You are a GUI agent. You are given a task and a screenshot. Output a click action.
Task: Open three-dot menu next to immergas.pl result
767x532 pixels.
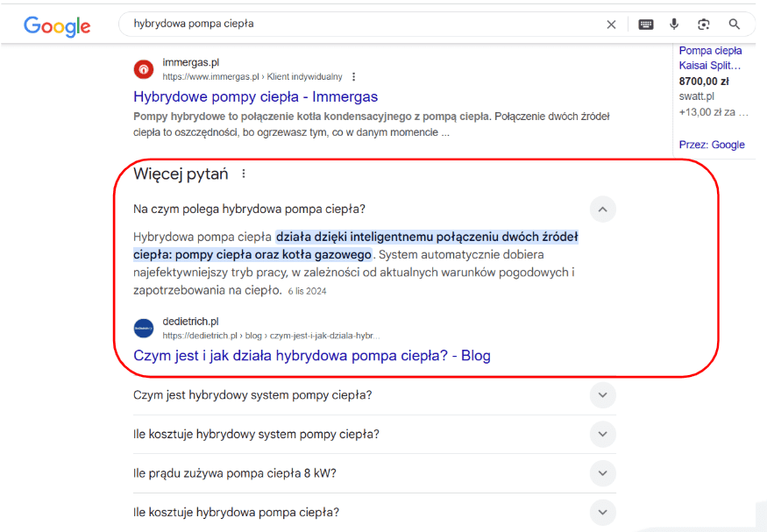(354, 77)
